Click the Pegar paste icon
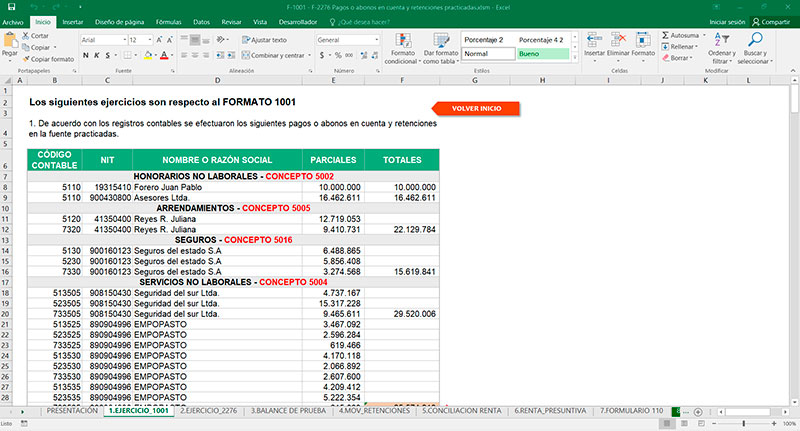 pos(10,41)
